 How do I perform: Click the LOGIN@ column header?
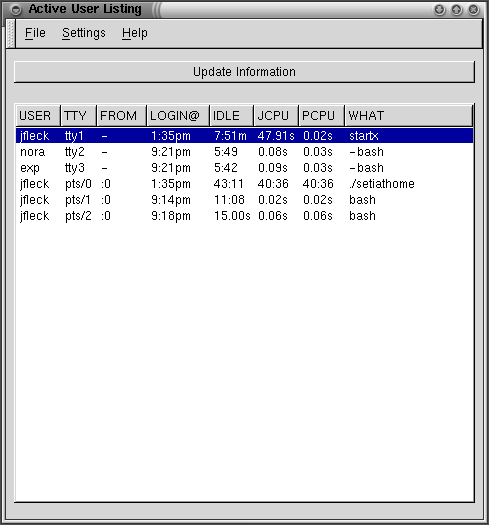pyautogui.click(x=178, y=116)
